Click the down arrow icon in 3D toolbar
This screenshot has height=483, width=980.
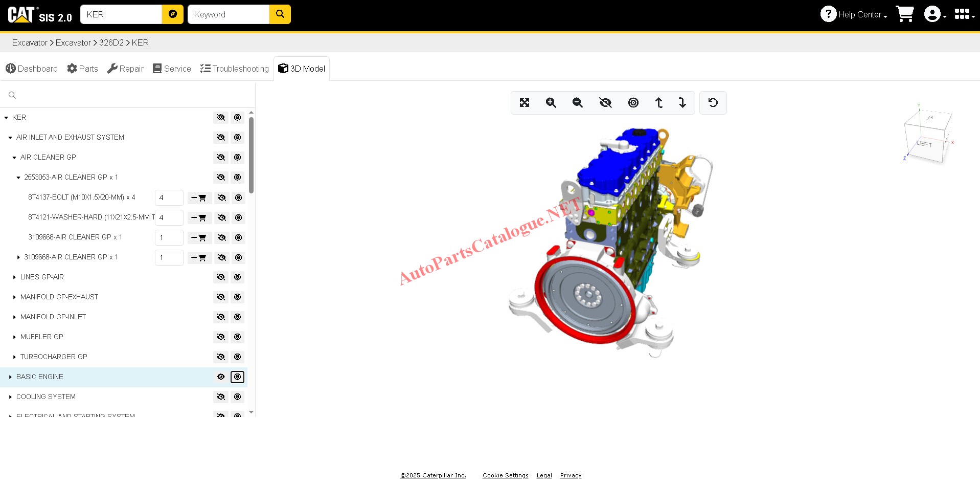(682, 103)
